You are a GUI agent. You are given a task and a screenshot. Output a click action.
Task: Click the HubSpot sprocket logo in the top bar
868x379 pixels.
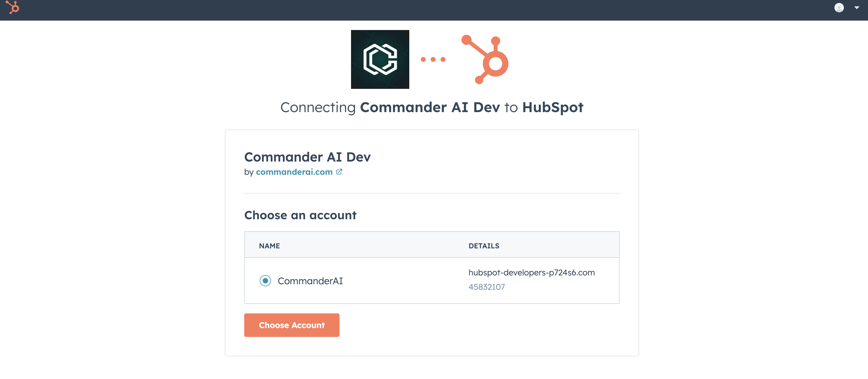point(13,7)
